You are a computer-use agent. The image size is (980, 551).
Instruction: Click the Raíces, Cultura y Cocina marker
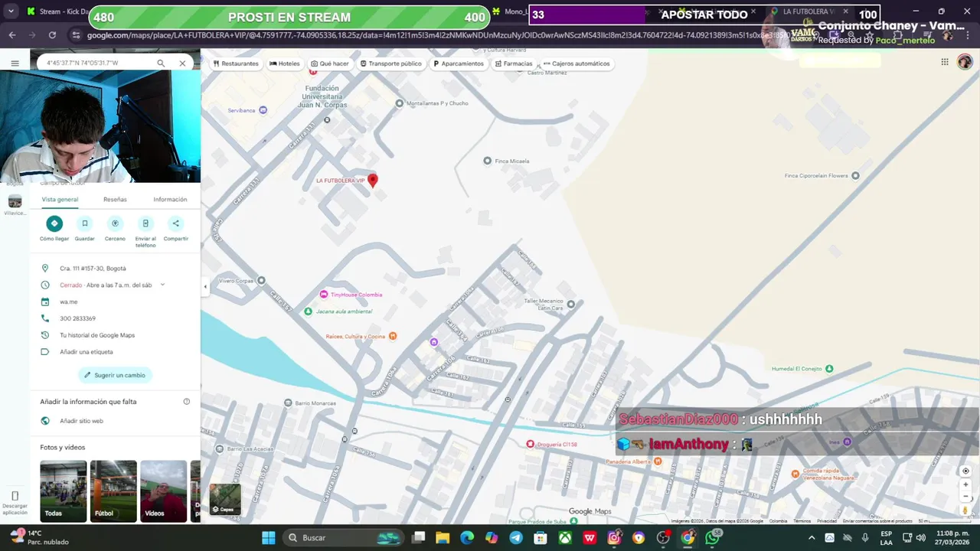pos(393,336)
